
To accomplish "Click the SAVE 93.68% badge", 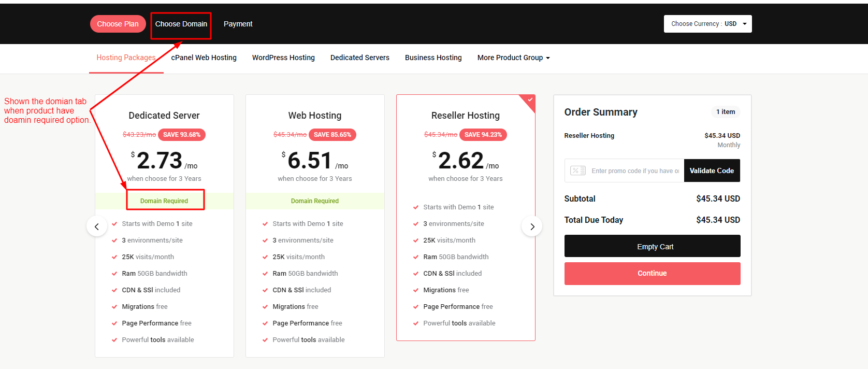I will [x=182, y=135].
